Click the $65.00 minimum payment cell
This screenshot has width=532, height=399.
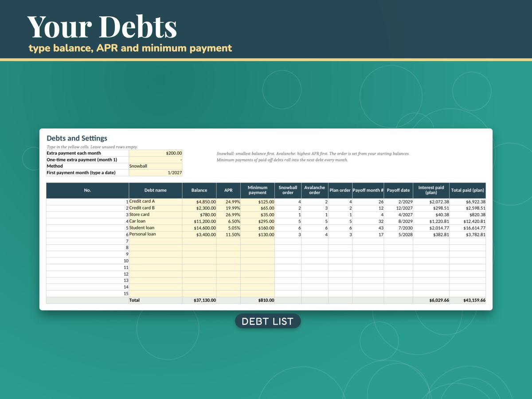tap(258, 208)
